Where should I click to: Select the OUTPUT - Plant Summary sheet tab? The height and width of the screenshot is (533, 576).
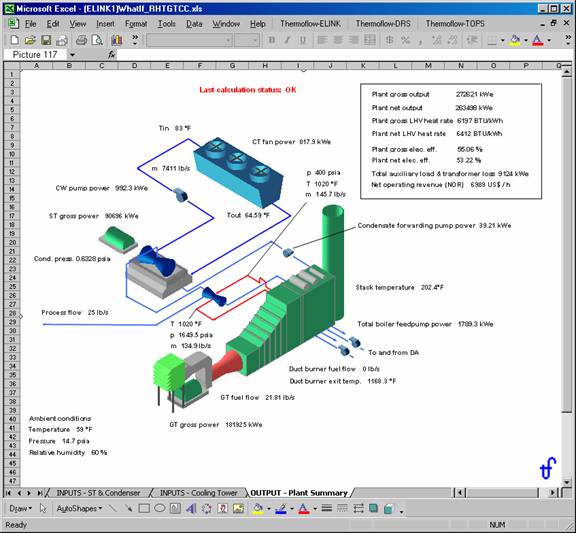point(299,493)
